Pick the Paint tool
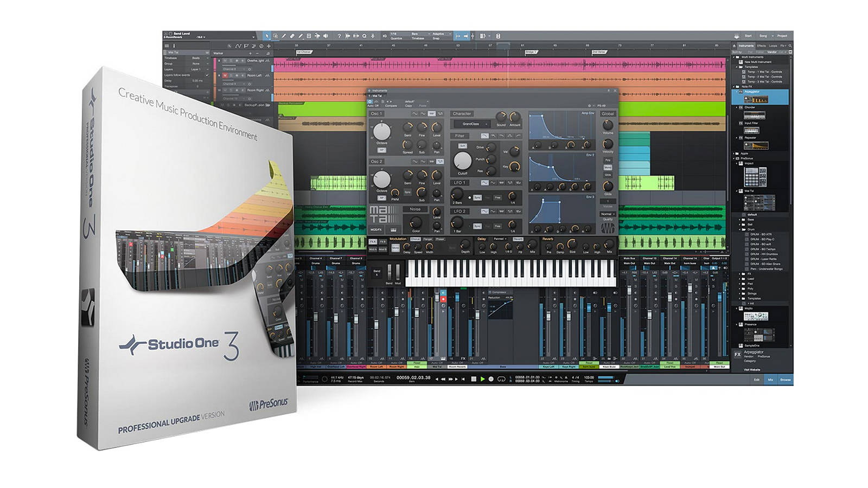Image resolution: width=868 pixels, height=488 pixels. (x=301, y=36)
